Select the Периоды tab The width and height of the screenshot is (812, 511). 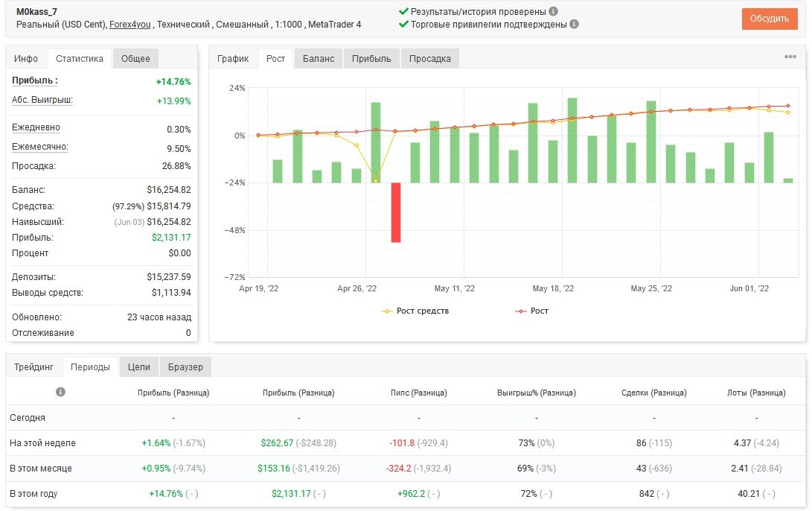[x=90, y=367]
